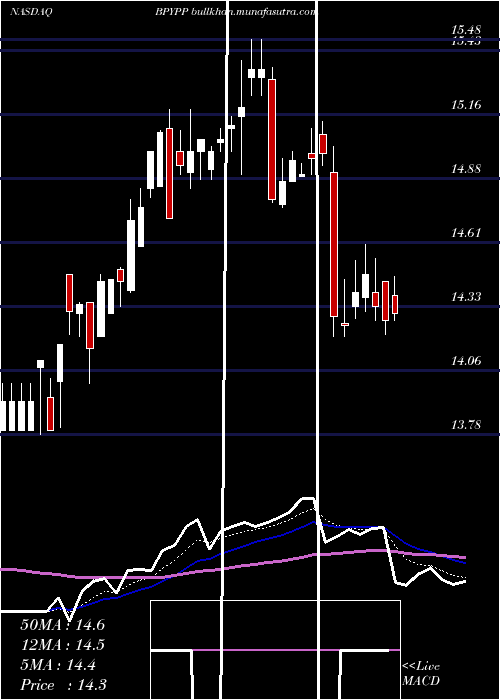Click the last red candlestick on the right
This screenshot has height=700, width=500.
coord(395,304)
